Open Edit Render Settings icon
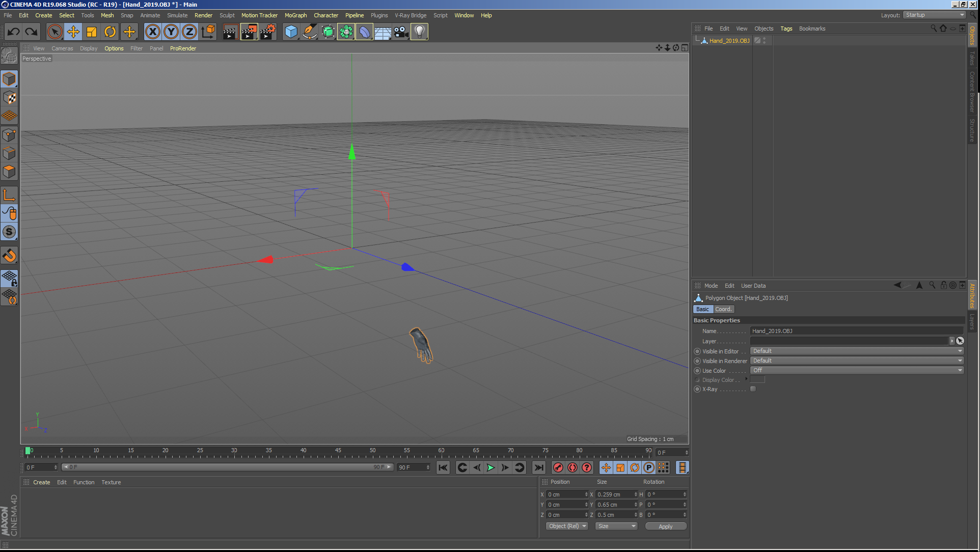Screen dimensions: 980x552 tap(267, 32)
